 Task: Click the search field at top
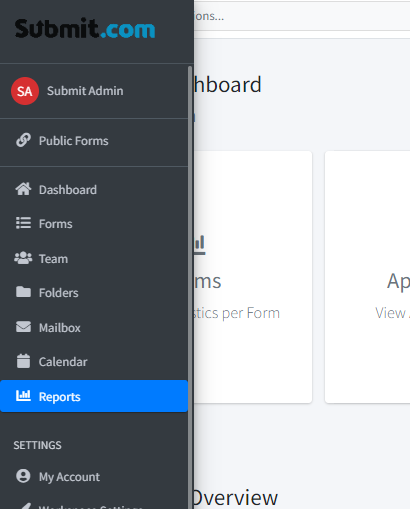point(302,16)
